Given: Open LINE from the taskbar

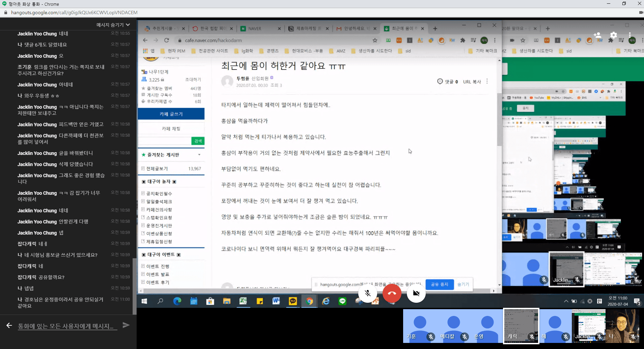Looking at the screenshot, I should [x=342, y=301].
